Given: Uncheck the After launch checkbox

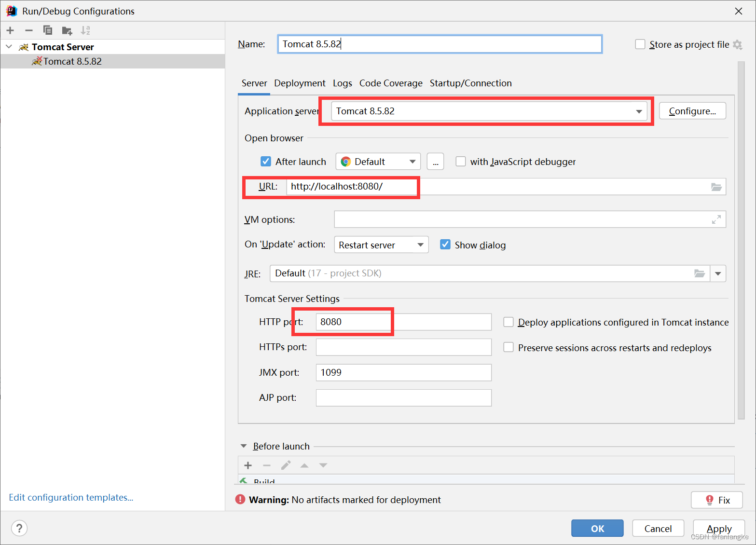Looking at the screenshot, I should [266, 162].
